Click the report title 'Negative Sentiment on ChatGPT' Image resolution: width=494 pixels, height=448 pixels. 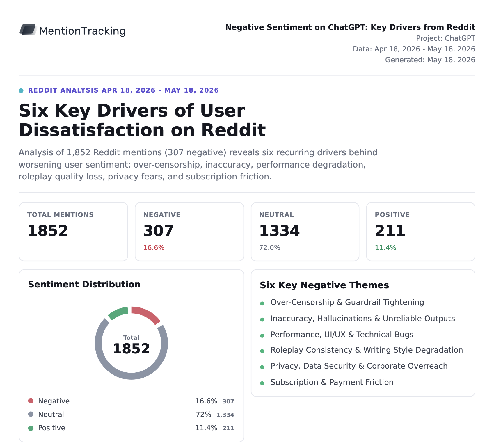(350, 27)
